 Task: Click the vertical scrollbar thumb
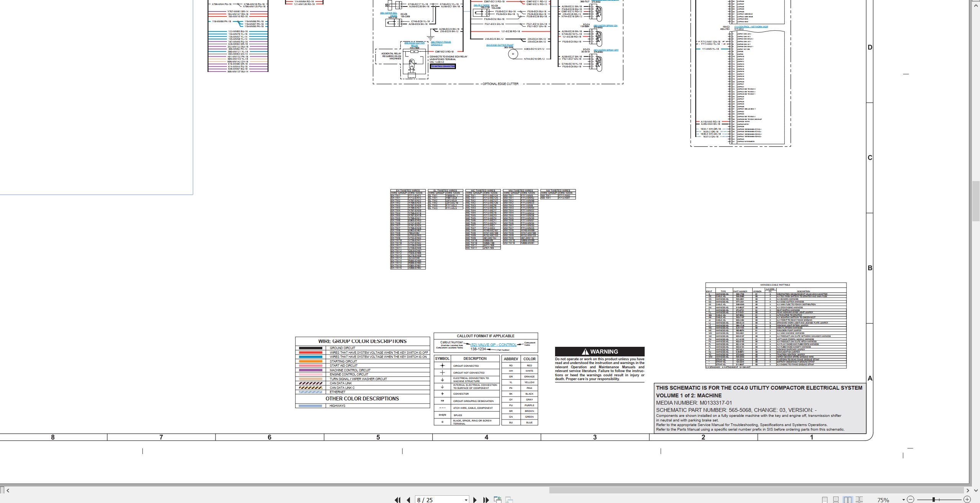pyautogui.click(x=976, y=200)
